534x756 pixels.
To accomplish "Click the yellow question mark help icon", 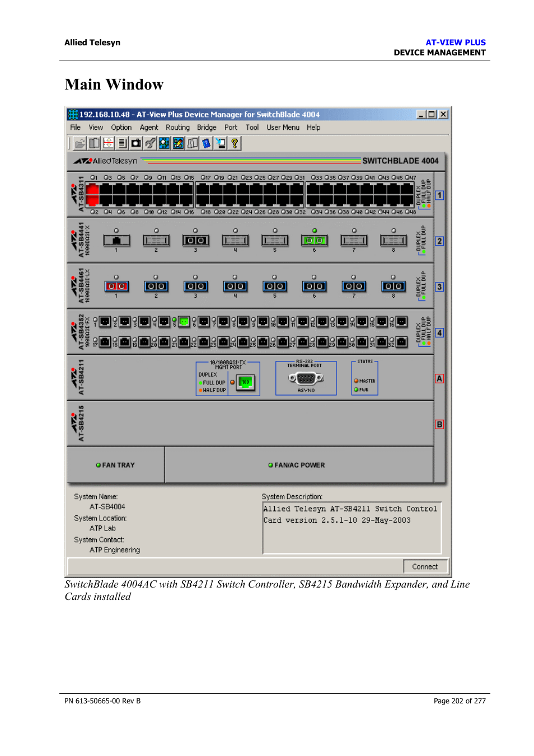I will [235, 143].
